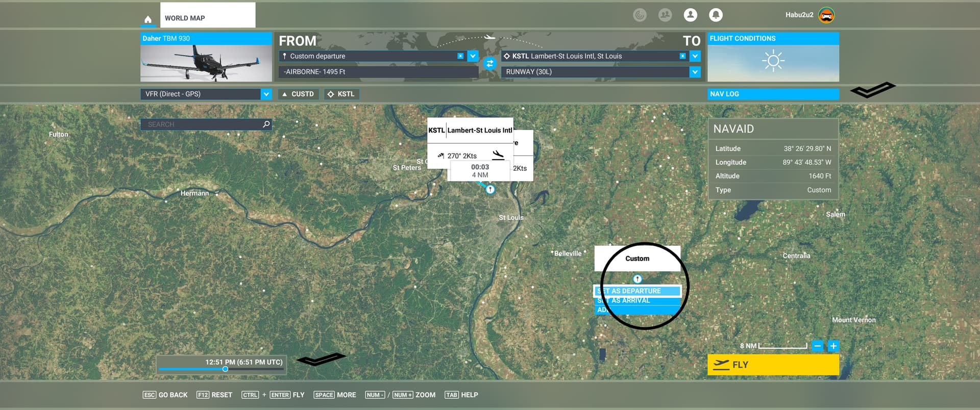Open the NAV LOG panel
This screenshot has height=410, width=980.
click(773, 94)
